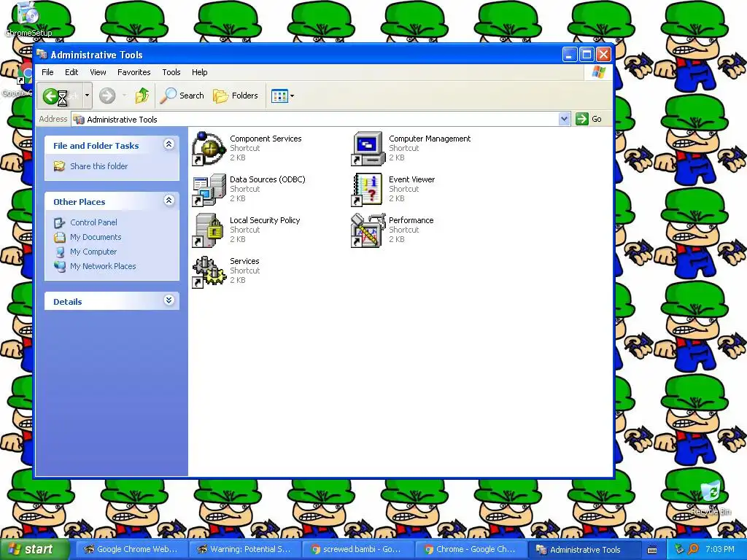
Task: Open the Computer Management shortcut icon
Action: pyautogui.click(x=368, y=149)
